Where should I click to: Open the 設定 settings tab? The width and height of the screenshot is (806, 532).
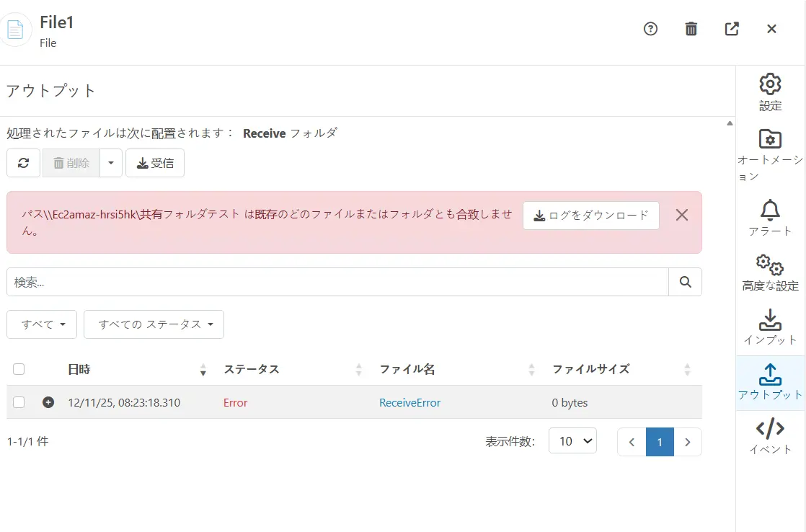(770, 92)
